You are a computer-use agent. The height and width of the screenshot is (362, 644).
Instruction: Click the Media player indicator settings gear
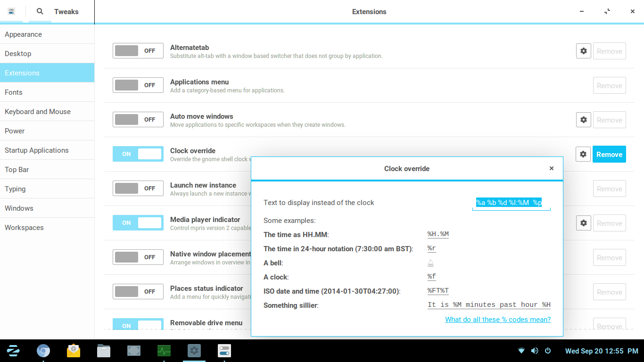tap(583, 223)
